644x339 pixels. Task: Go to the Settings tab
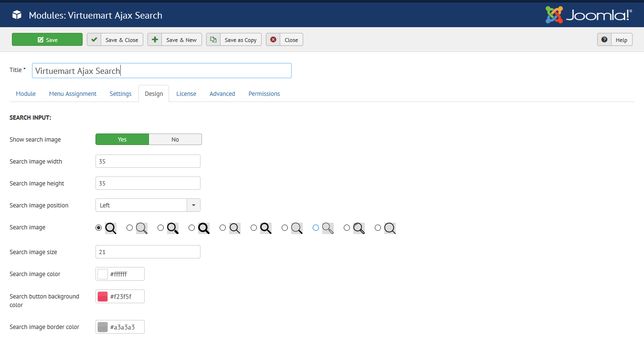[120, 93]
